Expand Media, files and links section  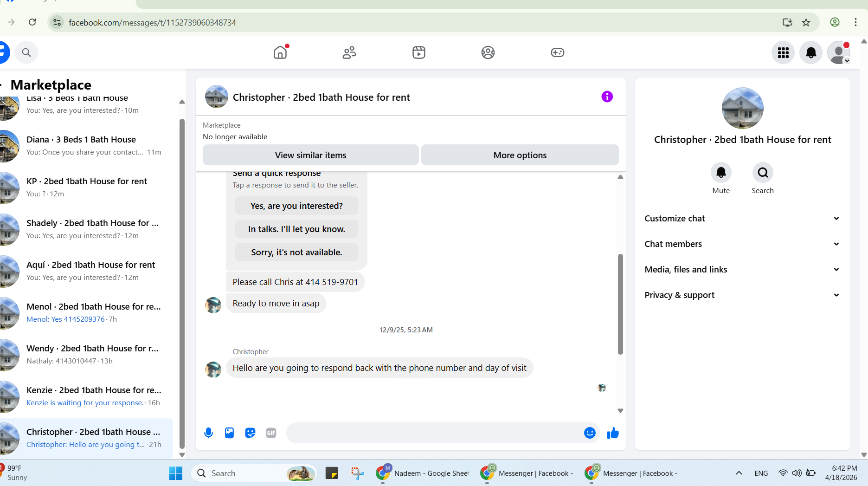[x=742, y=269]
